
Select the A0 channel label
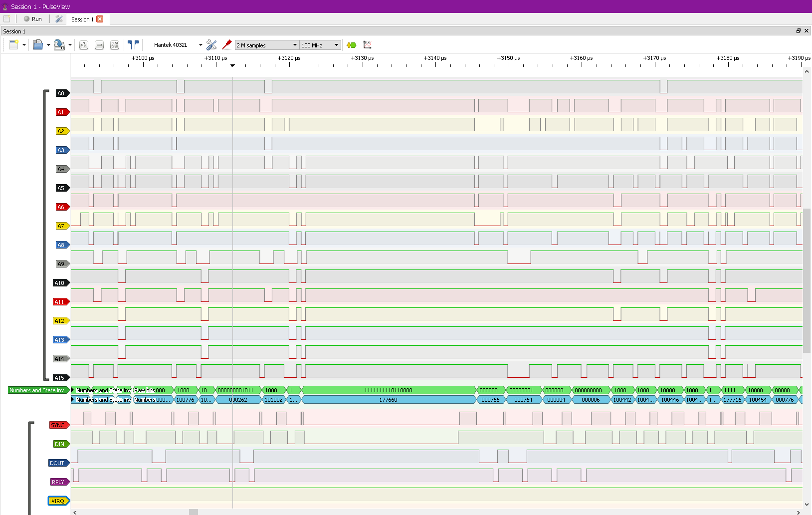61,93
